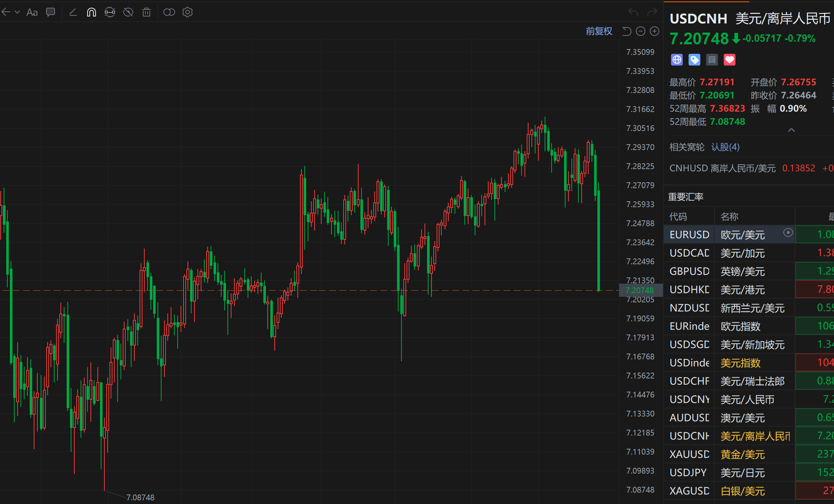
Task: Select the USDCHF 美元/瑞士法郎 row
Action: pyautogui.click(x=749, y=381)
